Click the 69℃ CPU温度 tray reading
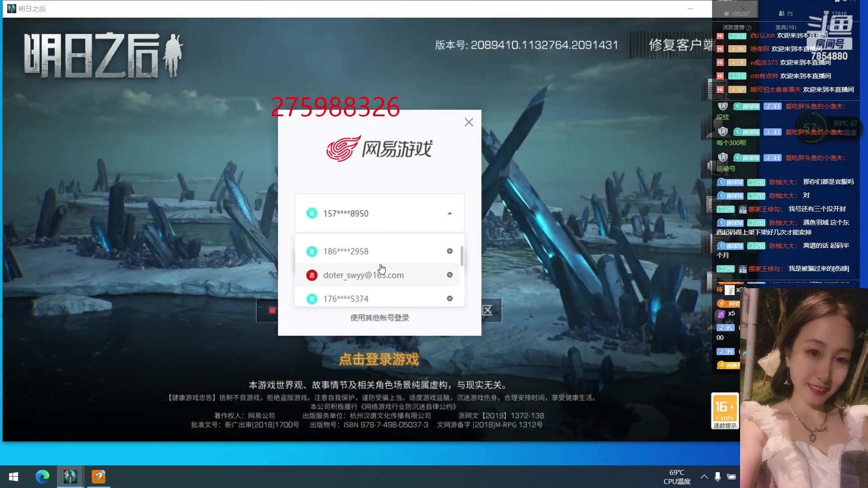The width and height of the screenshot is (868, 488). (677, 477)
